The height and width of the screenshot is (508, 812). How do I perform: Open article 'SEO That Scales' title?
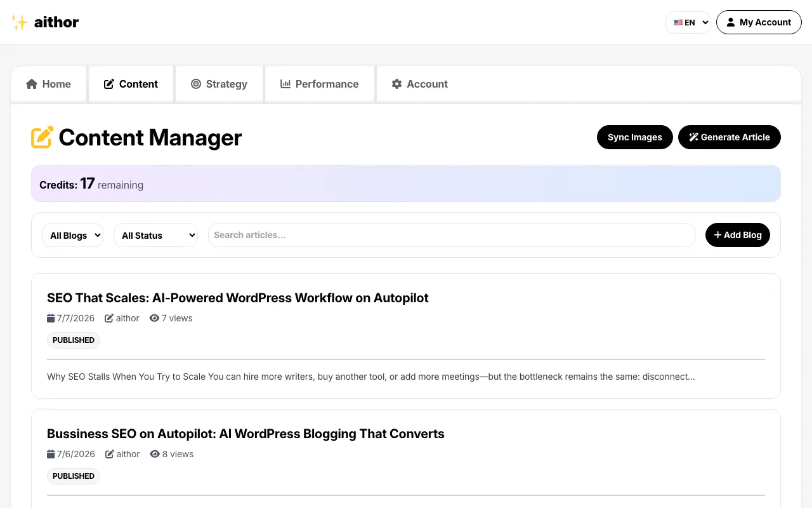(238, 298)
